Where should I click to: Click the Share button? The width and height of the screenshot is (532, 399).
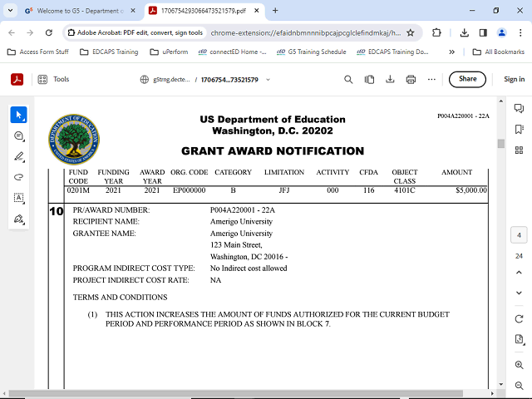467,79
